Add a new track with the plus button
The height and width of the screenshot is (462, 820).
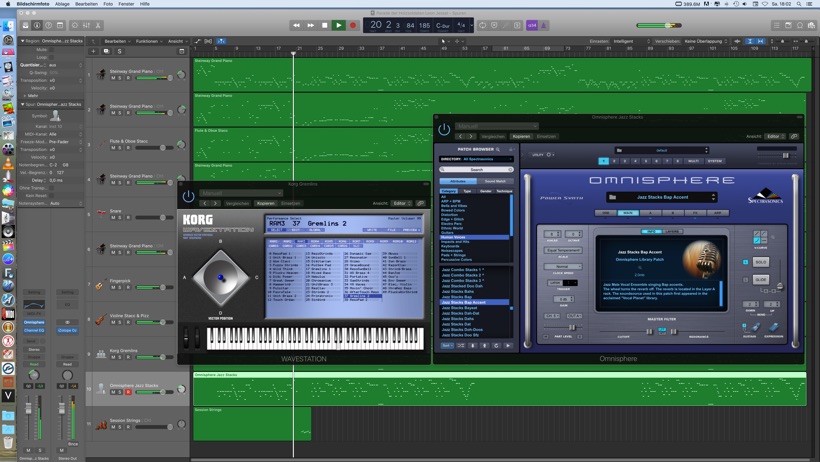click(94, 51)
